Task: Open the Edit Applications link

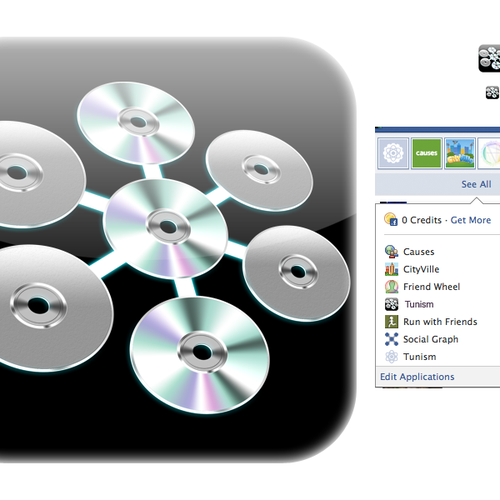Action: [417, 377]
